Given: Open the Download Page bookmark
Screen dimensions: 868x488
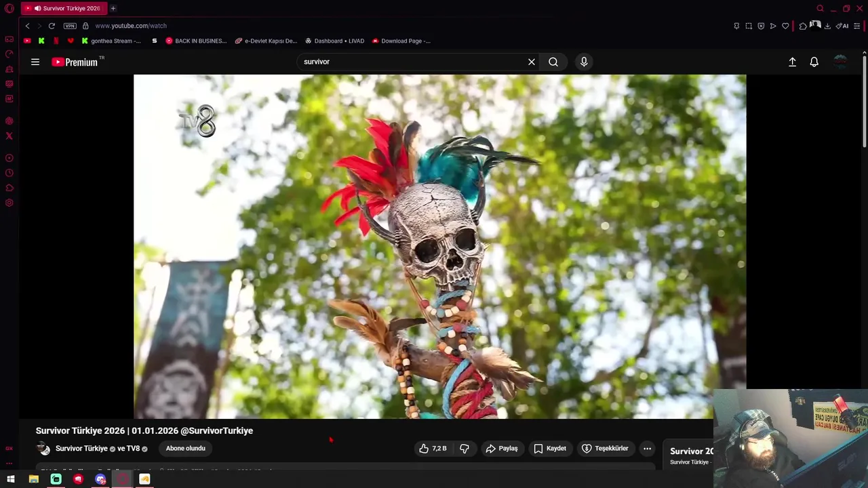Looking at the screenshot, I should (401, 41).
